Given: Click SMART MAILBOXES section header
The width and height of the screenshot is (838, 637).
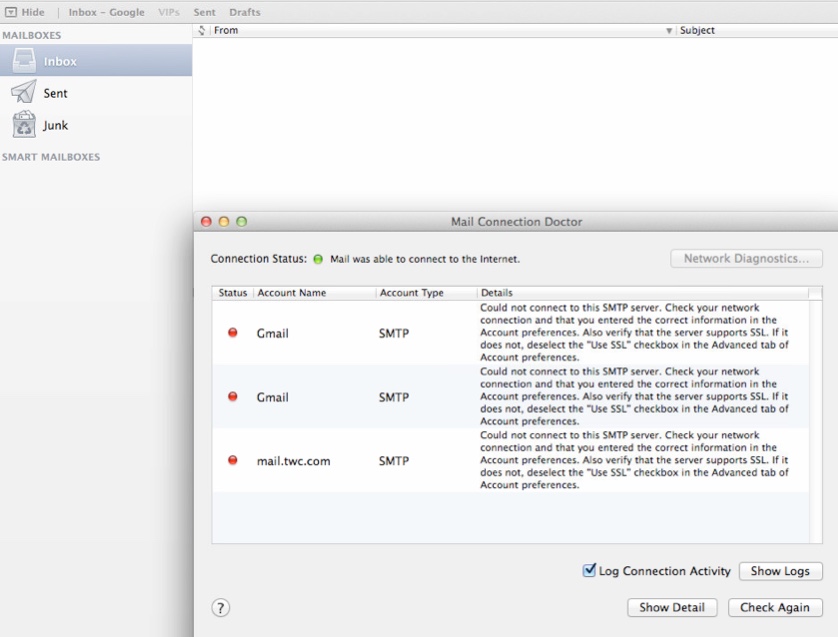Looking at the screenshot, I should (51, 157).
